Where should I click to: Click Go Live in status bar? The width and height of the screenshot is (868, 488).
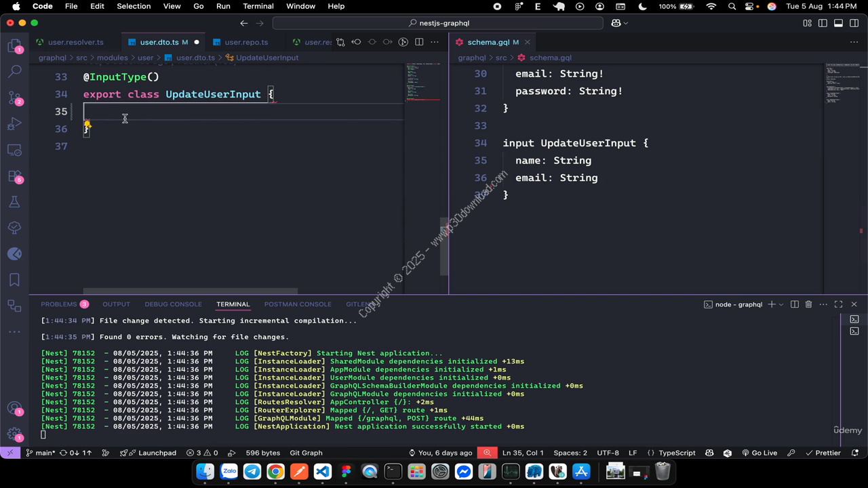(x=759, y=453)
